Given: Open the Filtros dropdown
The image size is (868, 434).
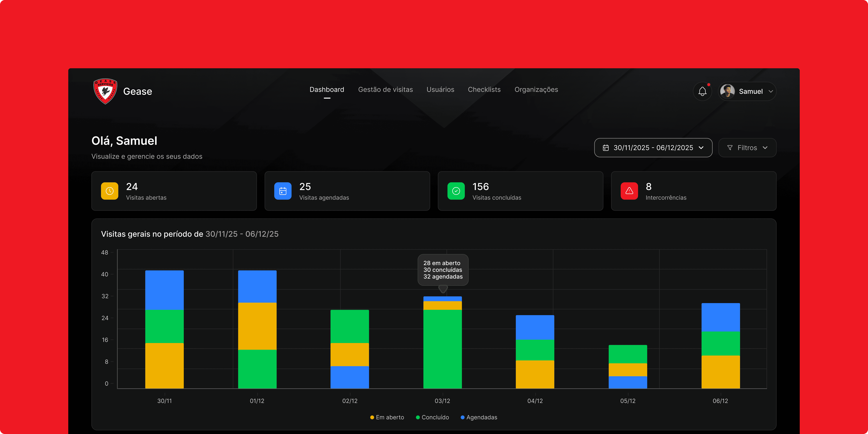Looking at the screenshot, I should (747, 148).
